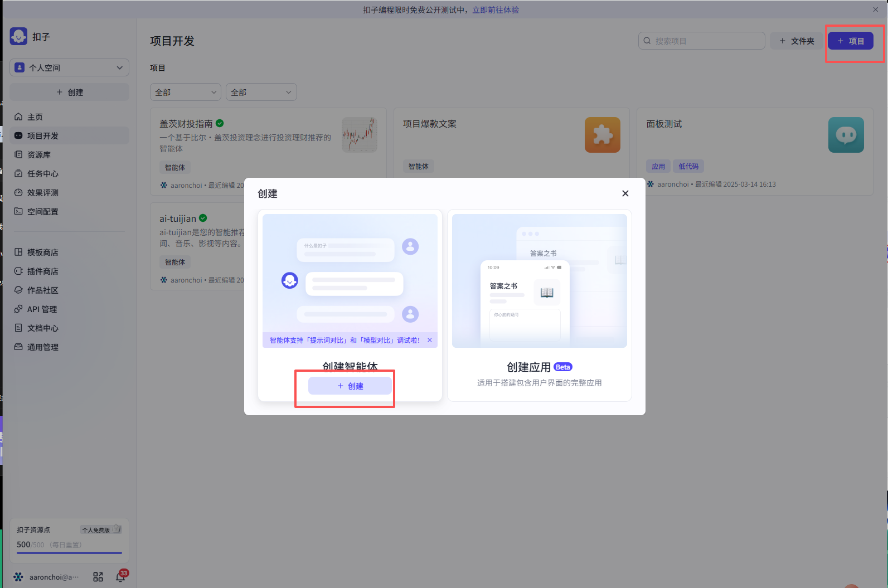The width and height of the screenshot is (888, 588).
Task: Click the 立即前往体验 link in banner
Action: (496, 10)
